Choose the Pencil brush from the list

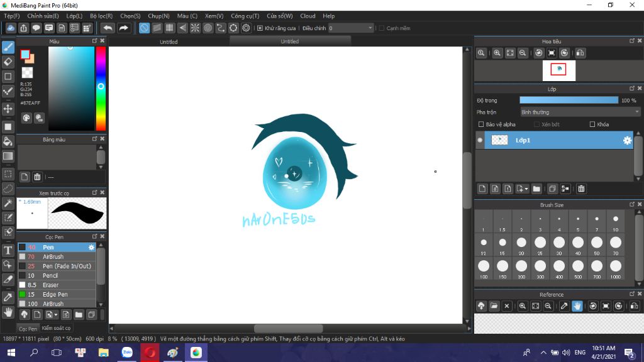pos(57,275)
